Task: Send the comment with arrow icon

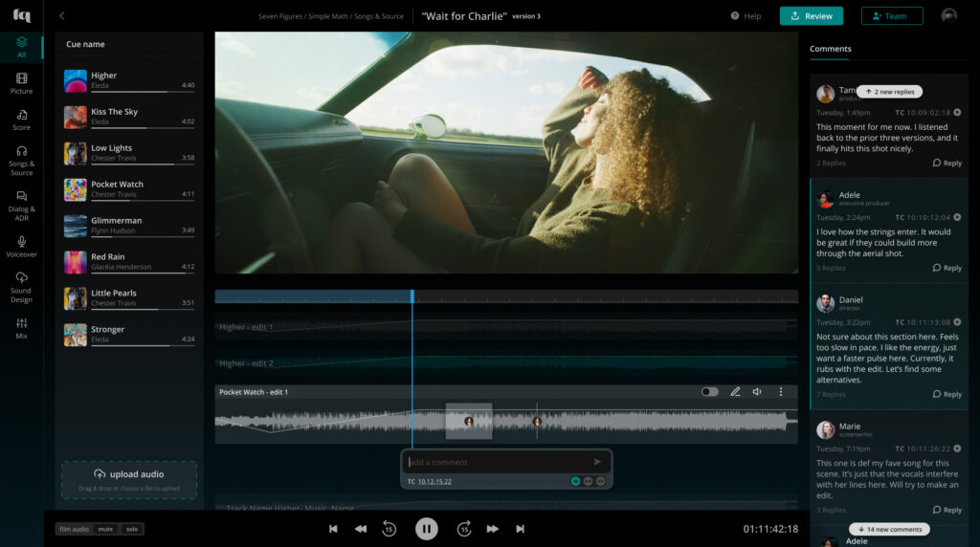Action: 597,462
